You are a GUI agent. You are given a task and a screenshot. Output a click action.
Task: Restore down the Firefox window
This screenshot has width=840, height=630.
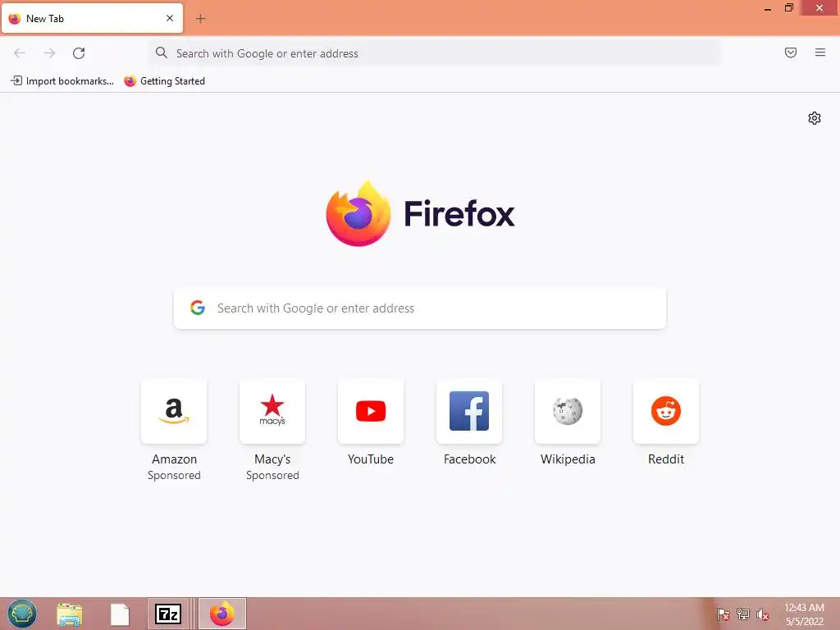[788, 7]
